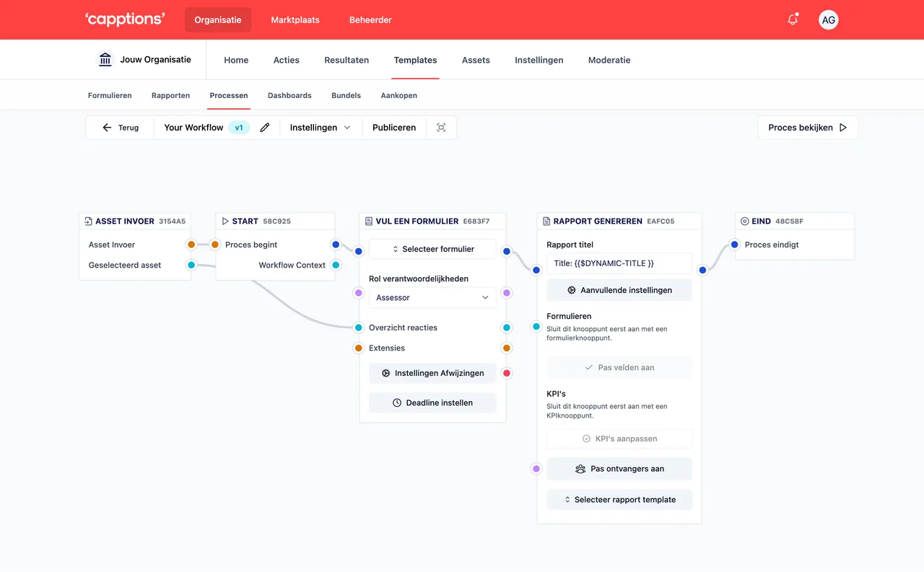The image size is (924, 572).
Task: Click the Organisatie top menu
Action: tap(218, 19)
